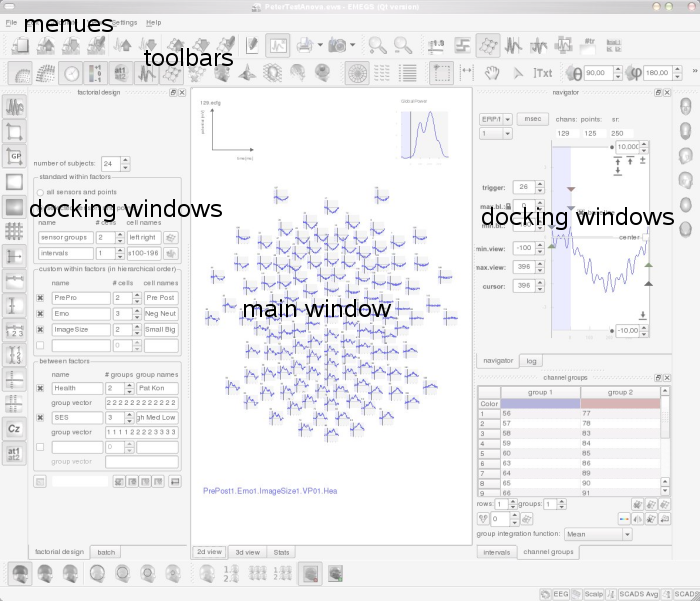
Task: Open the Help menu
Action: [153, 21]
